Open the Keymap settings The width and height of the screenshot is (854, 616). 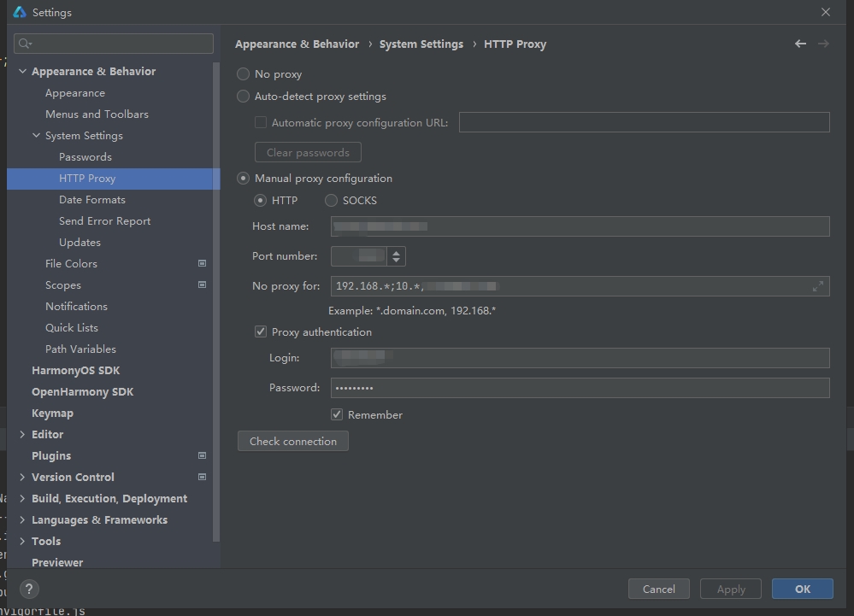click(52, 413)
